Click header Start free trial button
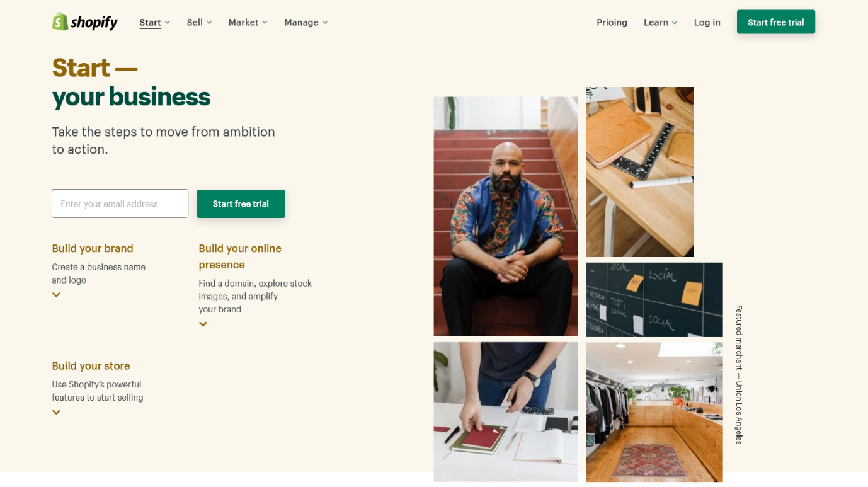The width and height of the screenshot is (868, 487). [x=776, y=22]
